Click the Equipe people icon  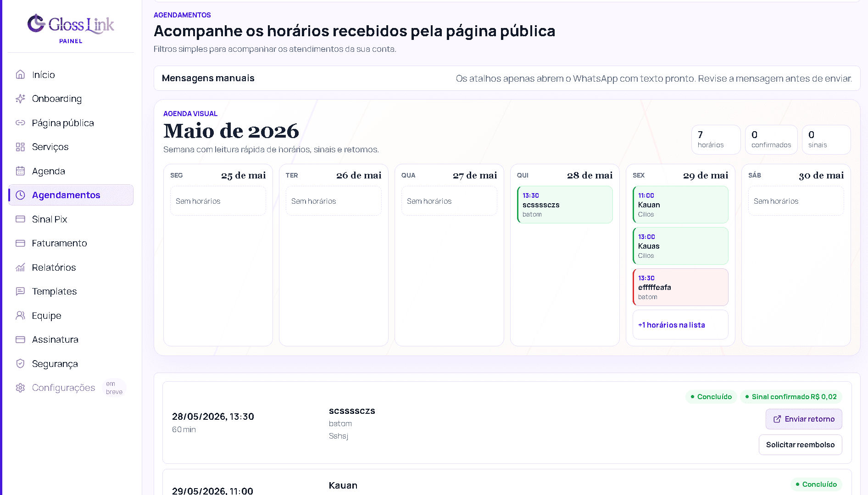(20, 316)
